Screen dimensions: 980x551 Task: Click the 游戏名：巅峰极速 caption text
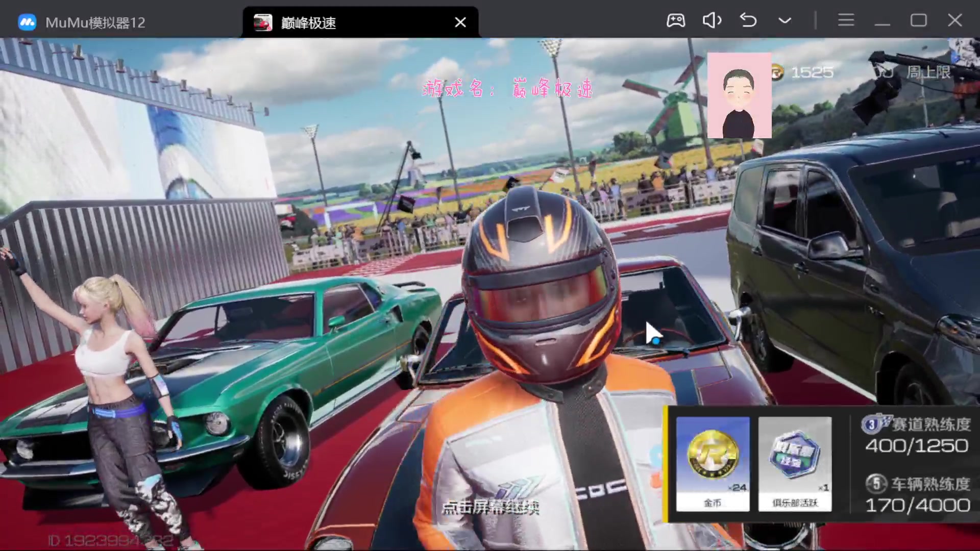pos(507,89)
